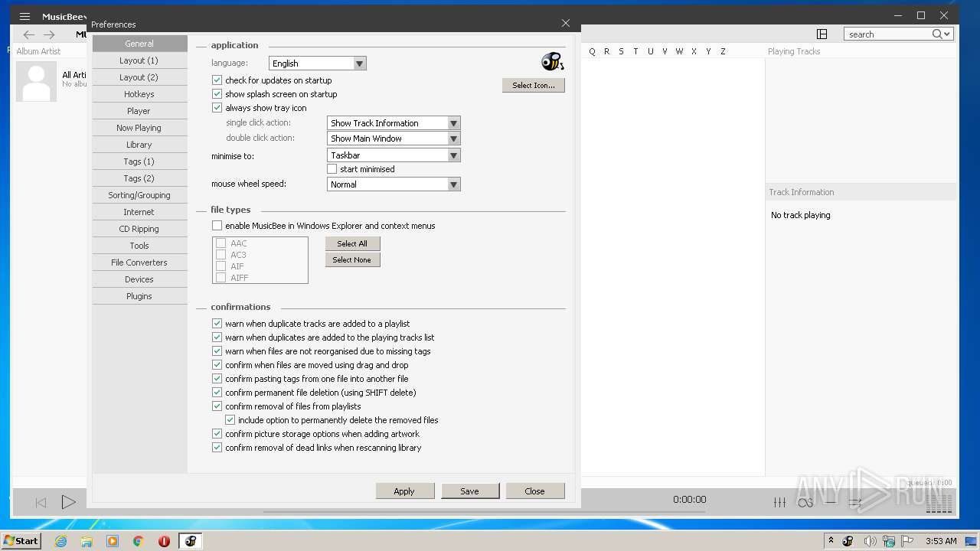The width and height of the screenshot is (980, 551).
Task: Toggle the panel layout icon near search
Action: click(822, 34)
